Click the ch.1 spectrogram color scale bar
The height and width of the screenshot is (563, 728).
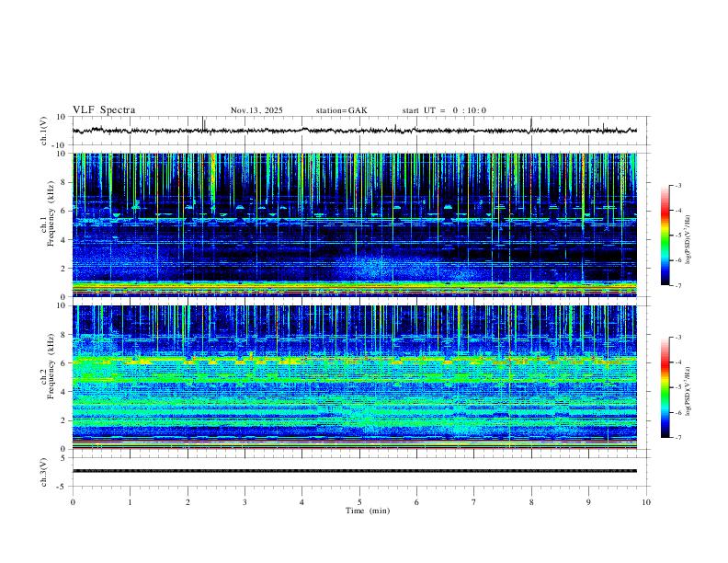tap(665, 236)
